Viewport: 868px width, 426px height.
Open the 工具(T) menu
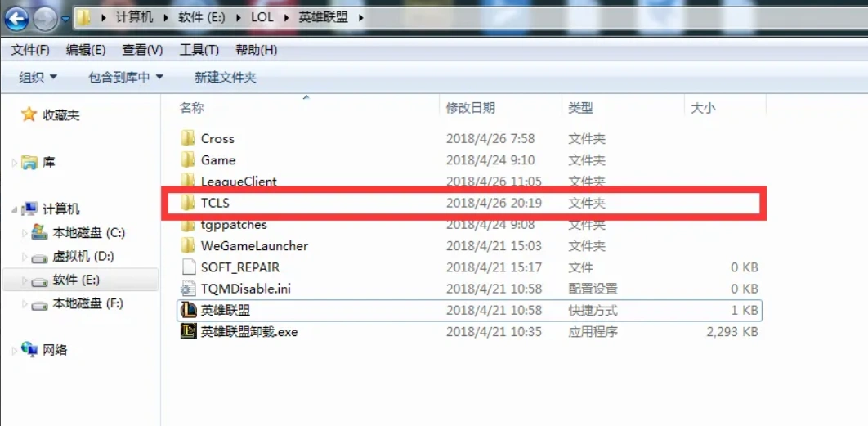[199, 51]
